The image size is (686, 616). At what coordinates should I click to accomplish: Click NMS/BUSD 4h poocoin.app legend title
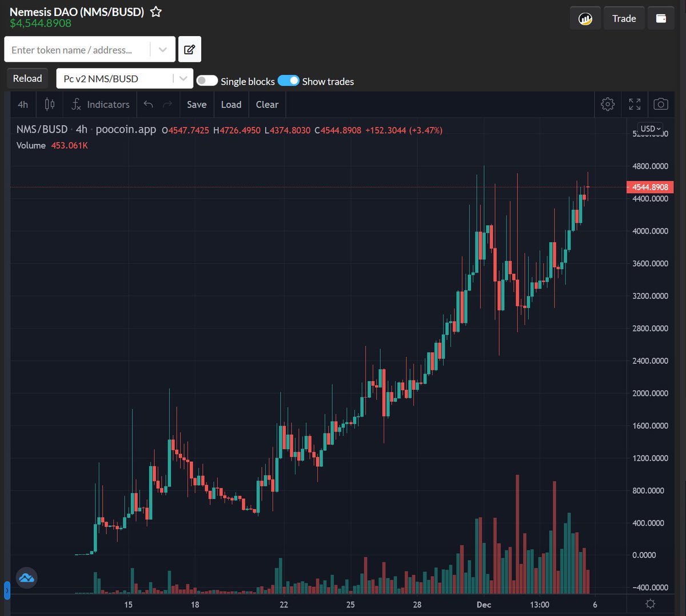tap(86, 129)
